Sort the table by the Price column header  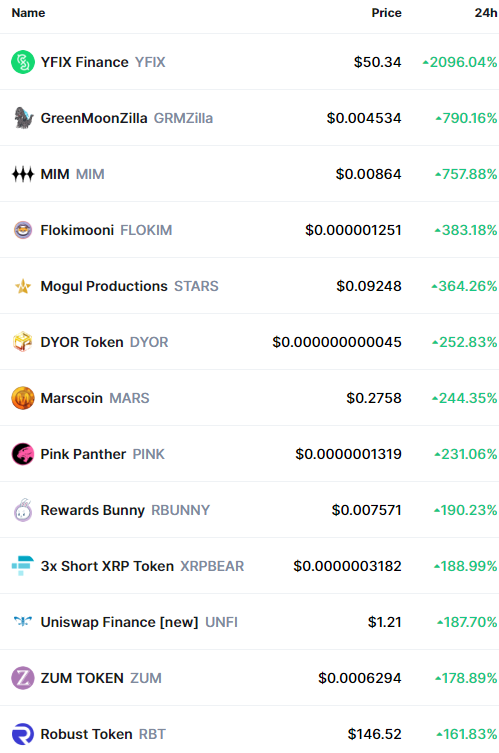point(386,13)
